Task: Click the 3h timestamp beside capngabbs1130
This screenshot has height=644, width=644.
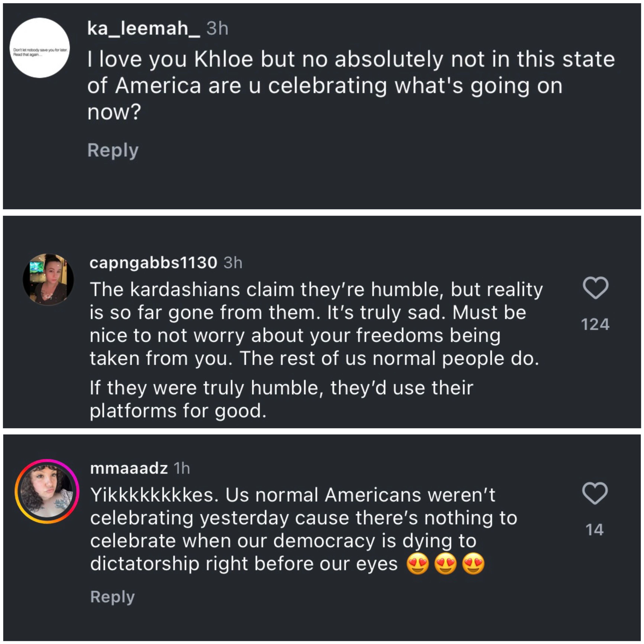Action: [x=233, y=263]
